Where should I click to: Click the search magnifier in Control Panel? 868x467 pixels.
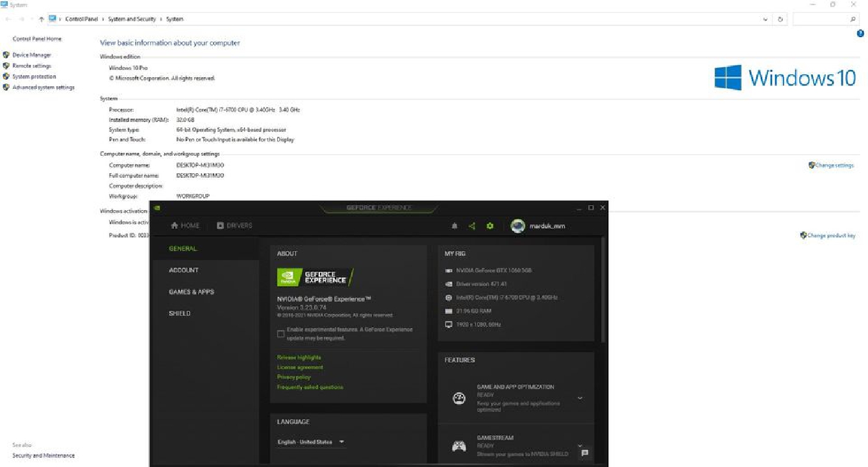(x=853, y=19)
